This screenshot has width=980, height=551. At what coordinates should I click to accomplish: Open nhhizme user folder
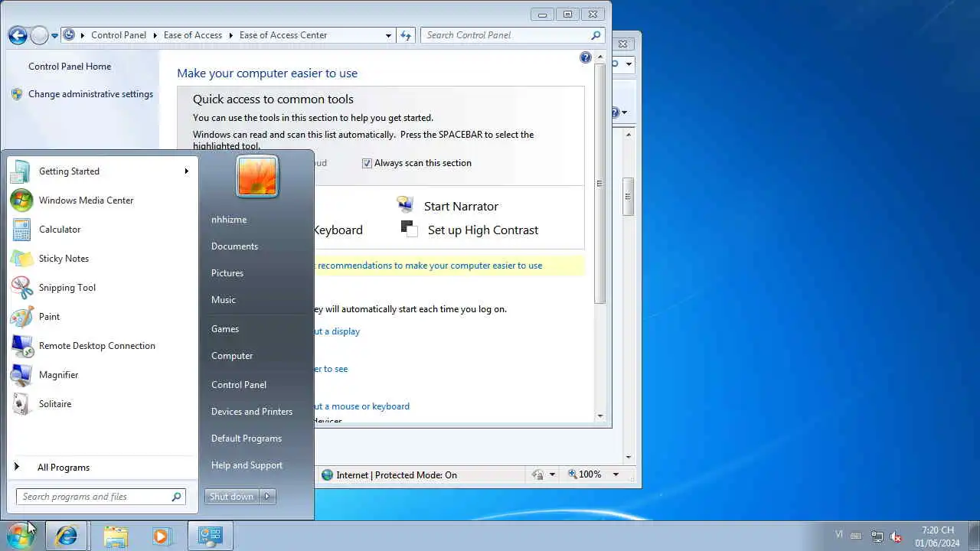pos(229,220)
